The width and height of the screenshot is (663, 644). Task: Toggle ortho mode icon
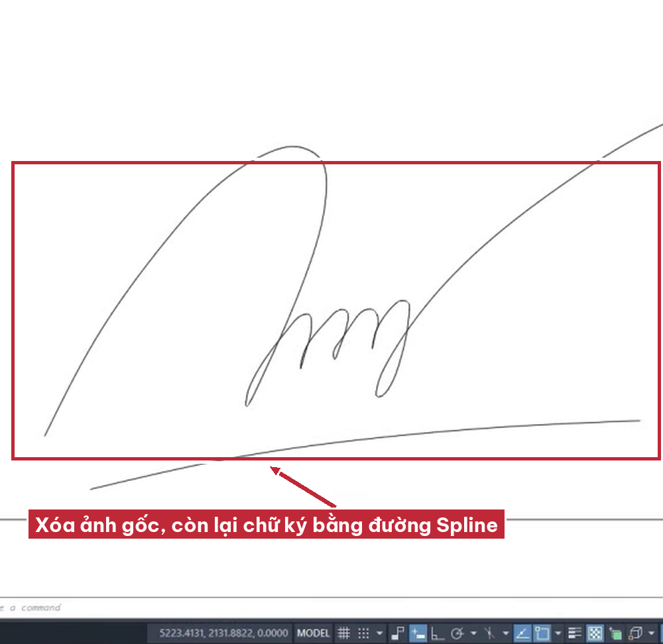click(x=437, y=633)
